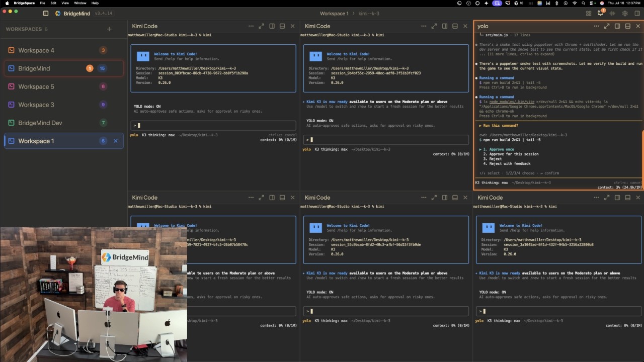Open the Help menu

coord(95,3)
